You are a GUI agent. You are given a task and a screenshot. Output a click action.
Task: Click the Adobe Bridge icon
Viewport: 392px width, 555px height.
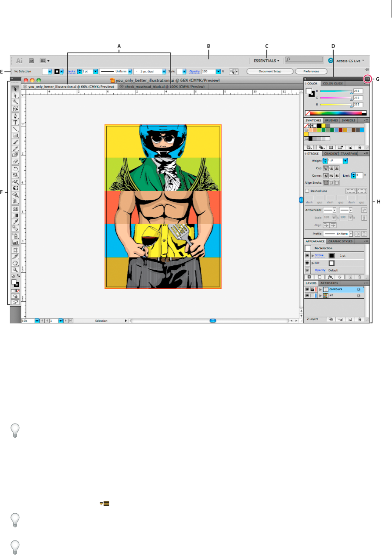pos(32,61)
